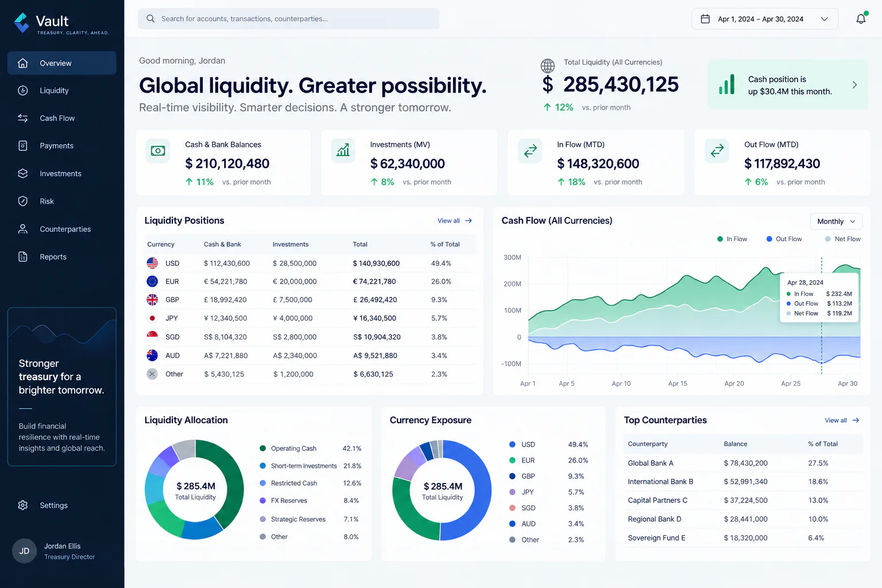
Task: Click the JPY flag in Liquidity Positions
Action: 152,318
